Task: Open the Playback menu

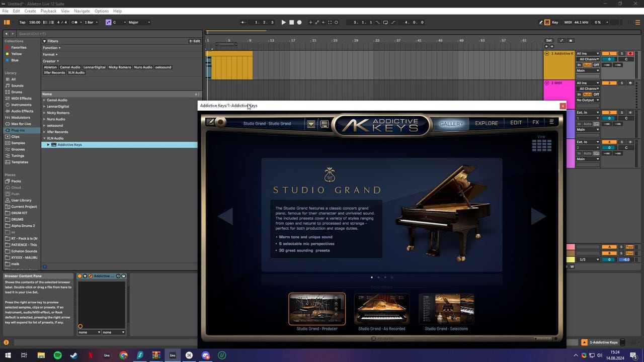Action: pyautogui.click(x=48, y=11)
